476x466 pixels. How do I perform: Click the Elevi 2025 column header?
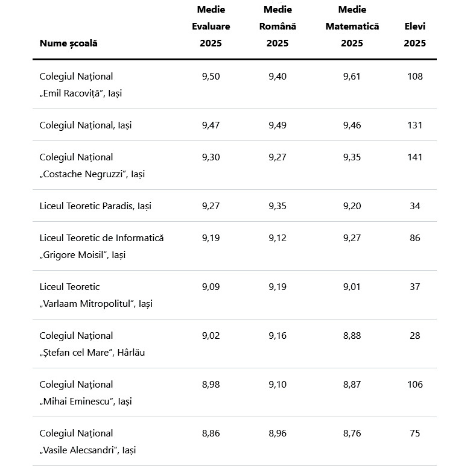(414, 34)
